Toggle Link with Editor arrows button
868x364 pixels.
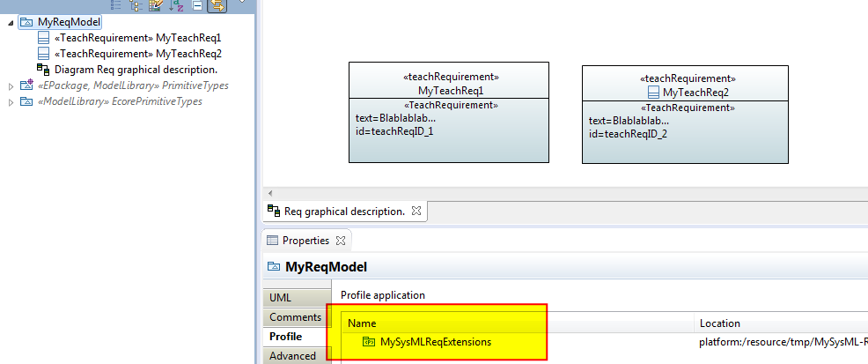(217, 5)
